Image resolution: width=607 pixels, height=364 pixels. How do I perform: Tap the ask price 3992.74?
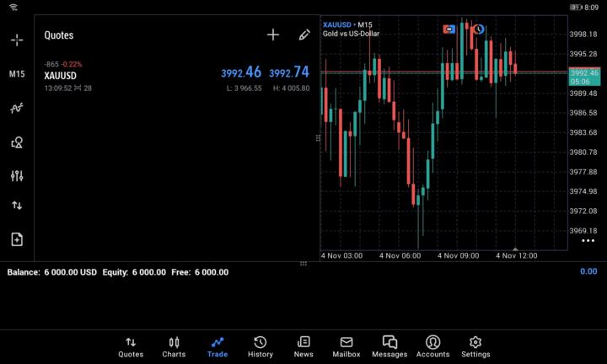[289, 72]
